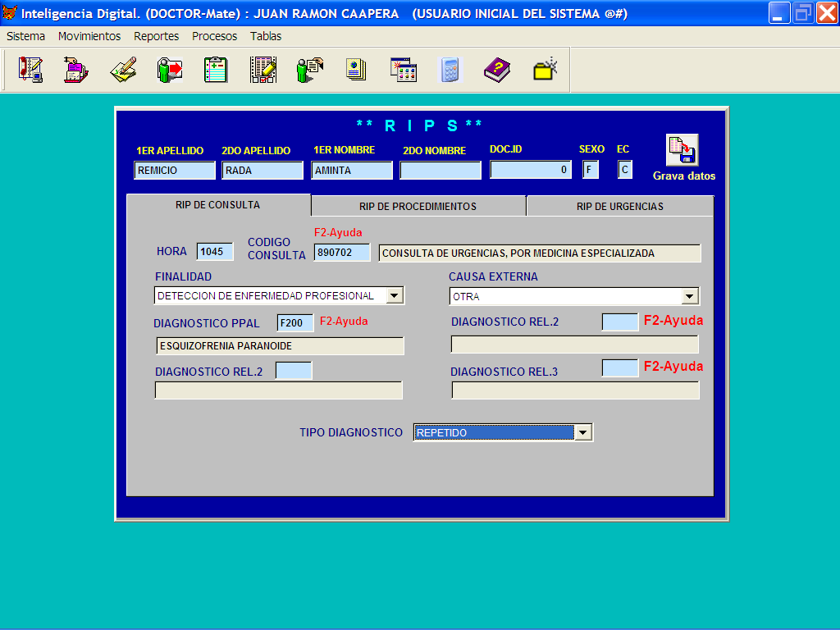Image resolution: width=840 pixels, height=630 pixels.
Task: Open the Sistema menu
Action: (x=25, y=36)
